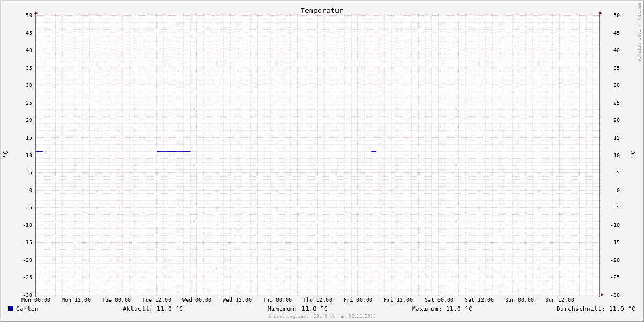Click the Durchschnitt 11.0 °C statistic
This screenshot has height=322, width=644.
(x=595, y=309)
